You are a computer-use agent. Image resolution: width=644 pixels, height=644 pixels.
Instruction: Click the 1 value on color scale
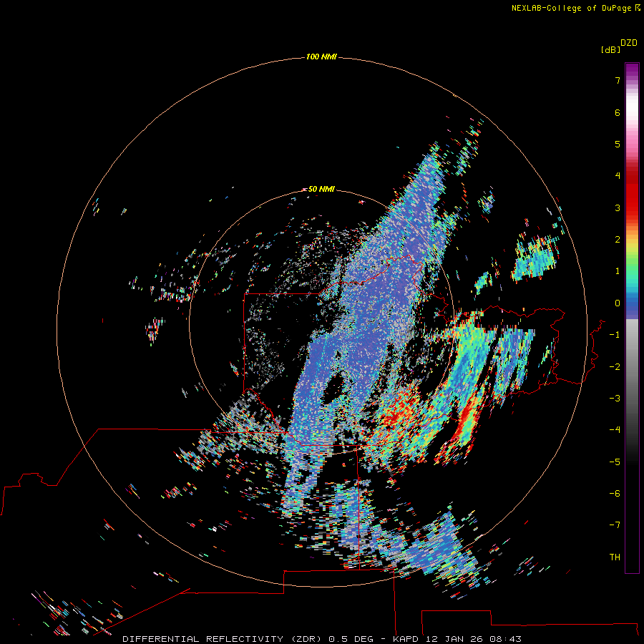point(618,271)
